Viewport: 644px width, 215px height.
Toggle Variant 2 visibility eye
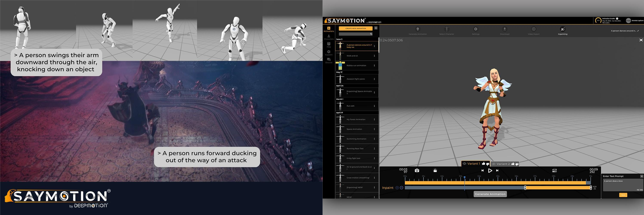[x=493, y=164]
